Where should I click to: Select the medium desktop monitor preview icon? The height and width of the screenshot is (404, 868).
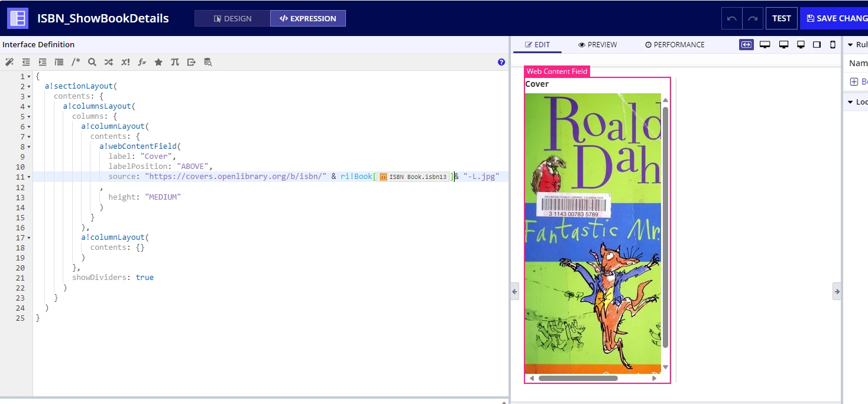784,44
